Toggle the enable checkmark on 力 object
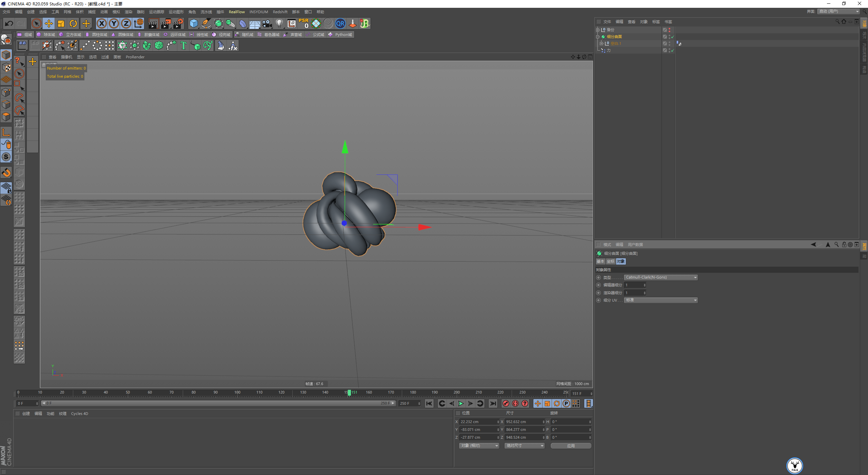Viewport: 868px width, 475px height. 672,51
